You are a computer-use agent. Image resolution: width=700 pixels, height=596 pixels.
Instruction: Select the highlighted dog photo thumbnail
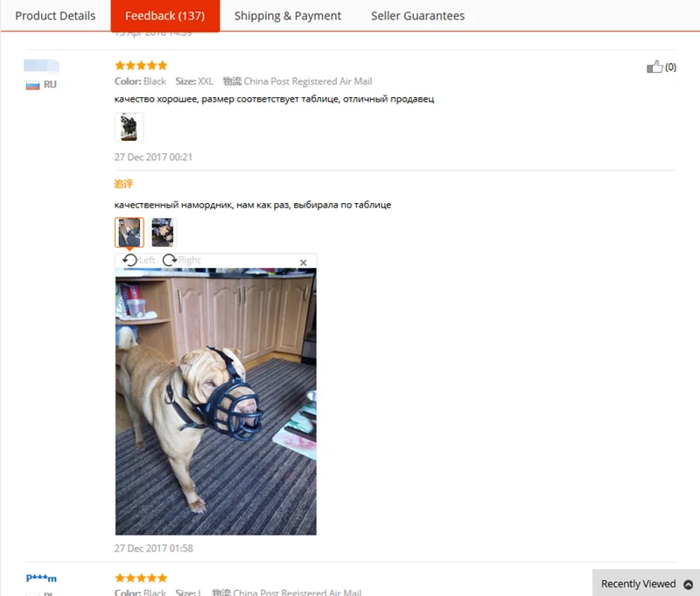129,232
